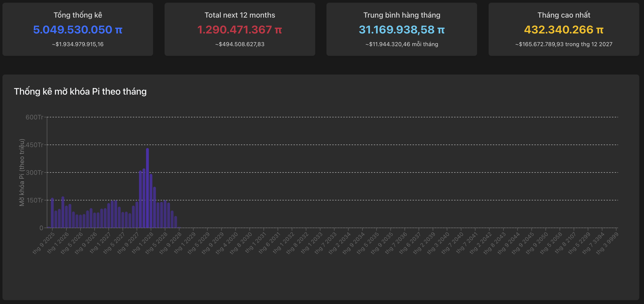Click x-axis label "thg 1 2031"
Image resolution: width=644 pixels, height=304 pixels.
255,243
